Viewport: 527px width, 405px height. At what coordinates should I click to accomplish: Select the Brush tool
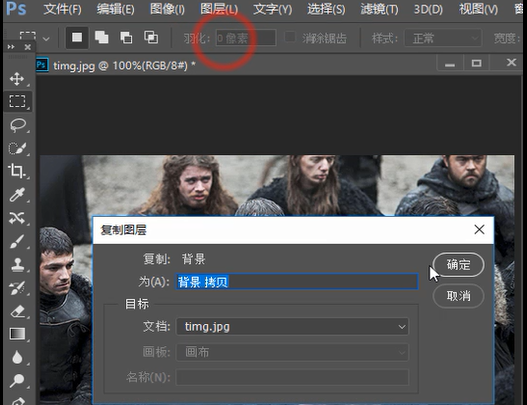17,241
